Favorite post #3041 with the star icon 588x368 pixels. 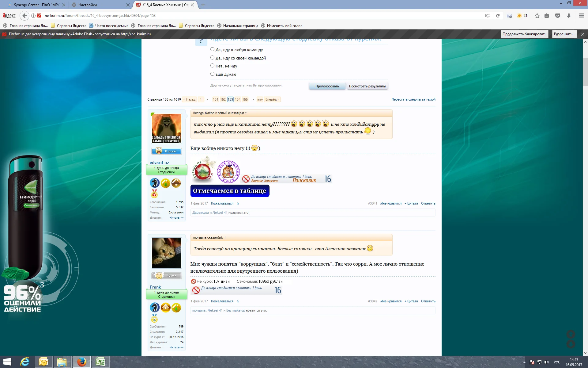238,204
